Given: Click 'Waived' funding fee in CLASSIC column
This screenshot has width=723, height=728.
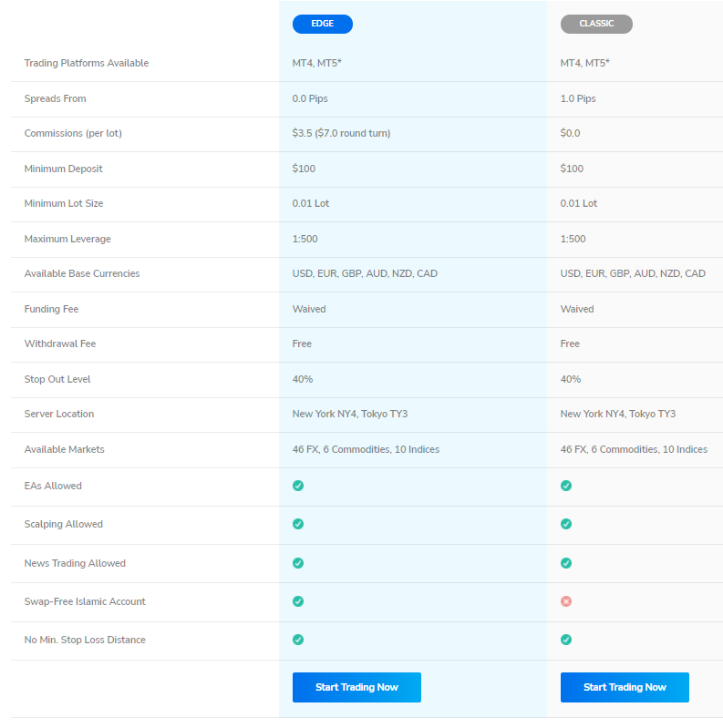Looking at the screenshot, I should pos(577,309).
